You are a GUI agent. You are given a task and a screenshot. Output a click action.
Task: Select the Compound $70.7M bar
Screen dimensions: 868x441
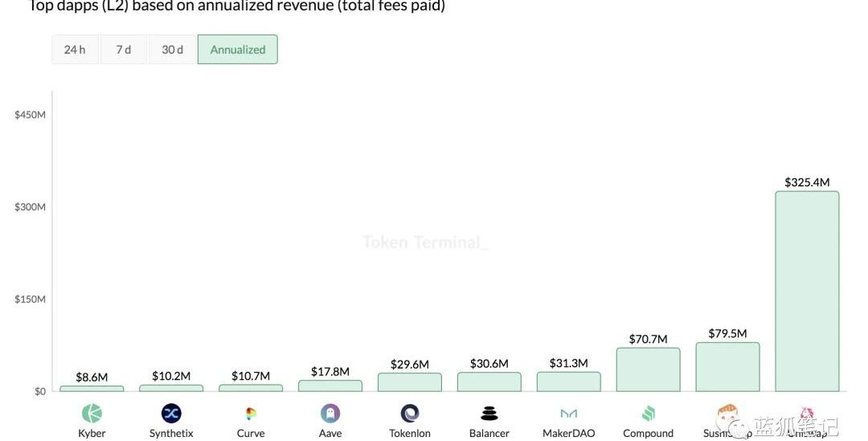coord(648,370)
